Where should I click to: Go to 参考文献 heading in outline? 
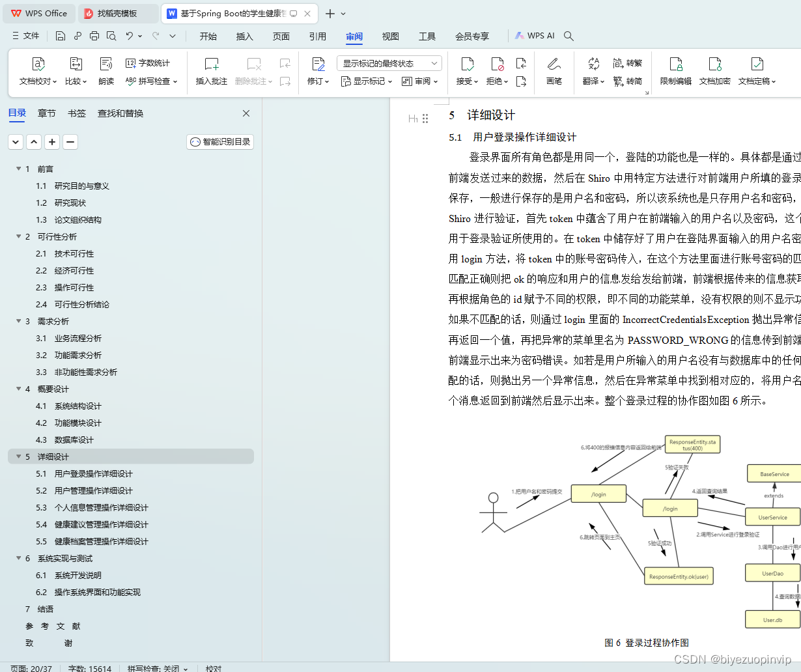pos(53,626)
